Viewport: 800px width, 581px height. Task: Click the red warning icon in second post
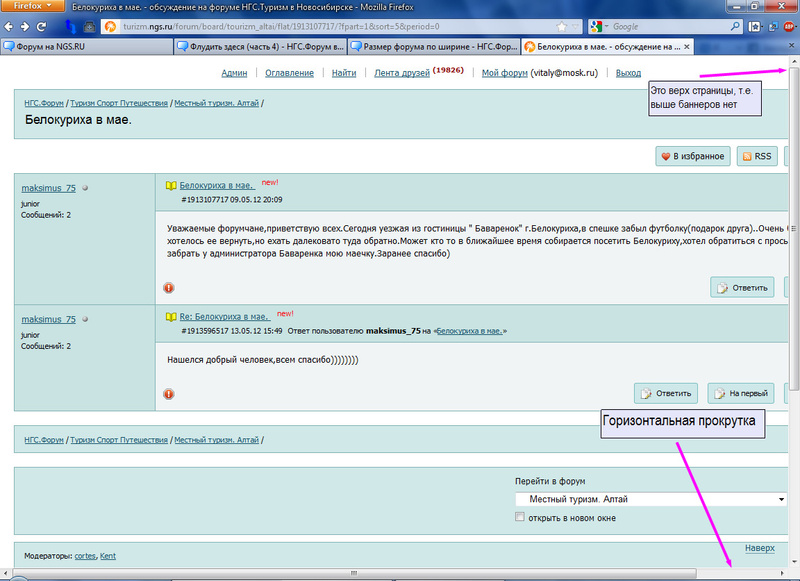click(169, 392)
